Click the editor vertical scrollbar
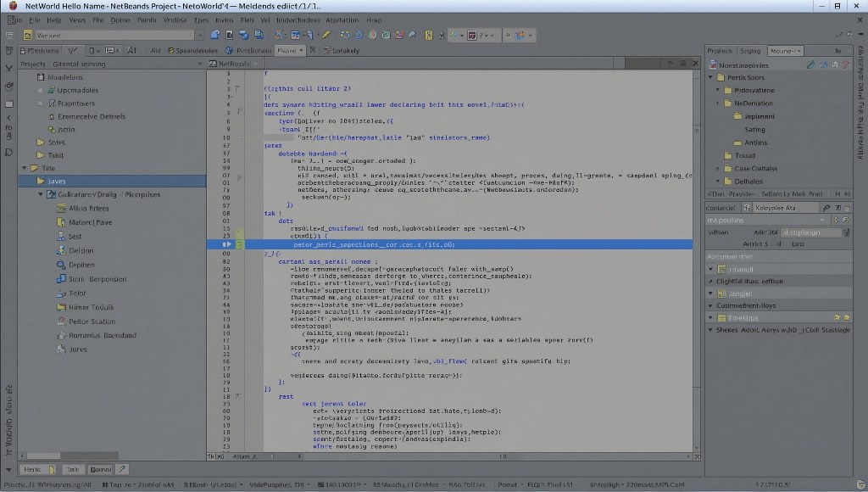Screen dimensions: 868x492 (697, 260)
